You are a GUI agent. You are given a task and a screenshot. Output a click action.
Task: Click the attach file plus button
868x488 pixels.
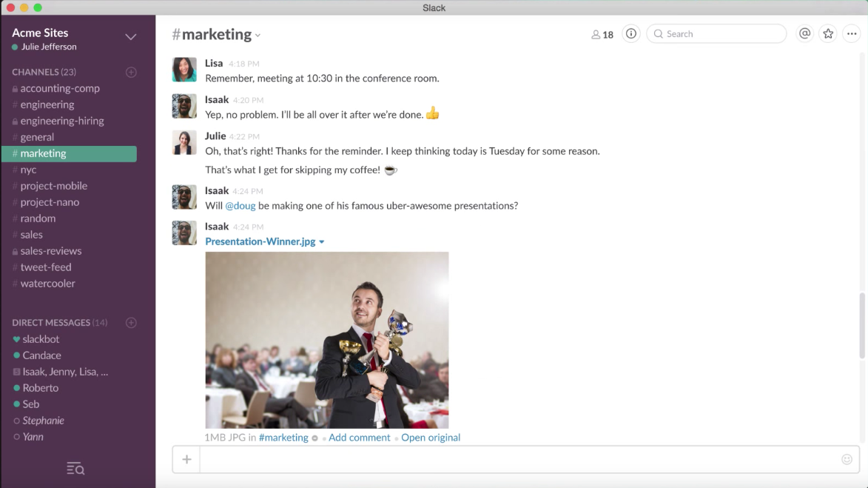tap(186, 459)
